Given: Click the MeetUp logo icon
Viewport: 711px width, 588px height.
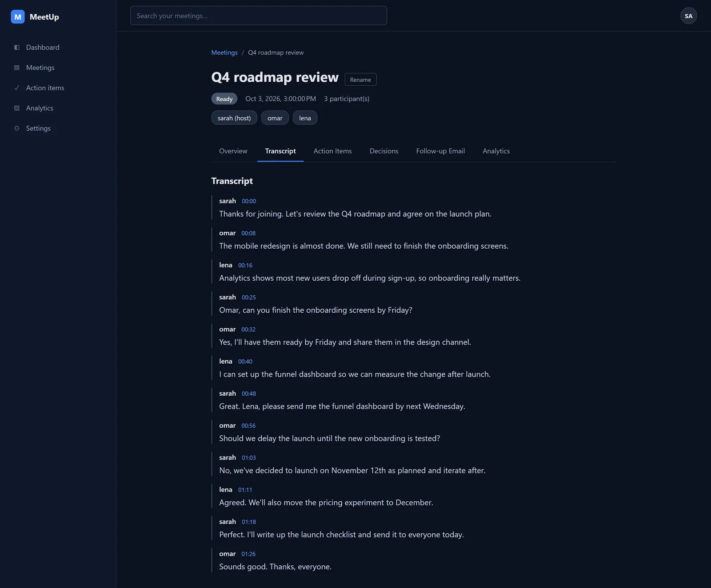Looking at the screenshot, I should pyautogui.click(x=18, y=17).
